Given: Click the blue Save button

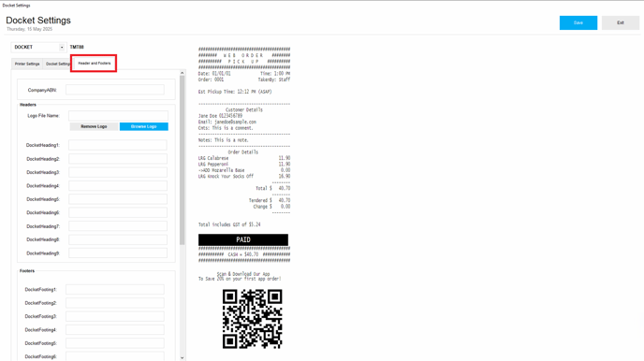Looking at the screenshot, I should click(x=578, y=23).
